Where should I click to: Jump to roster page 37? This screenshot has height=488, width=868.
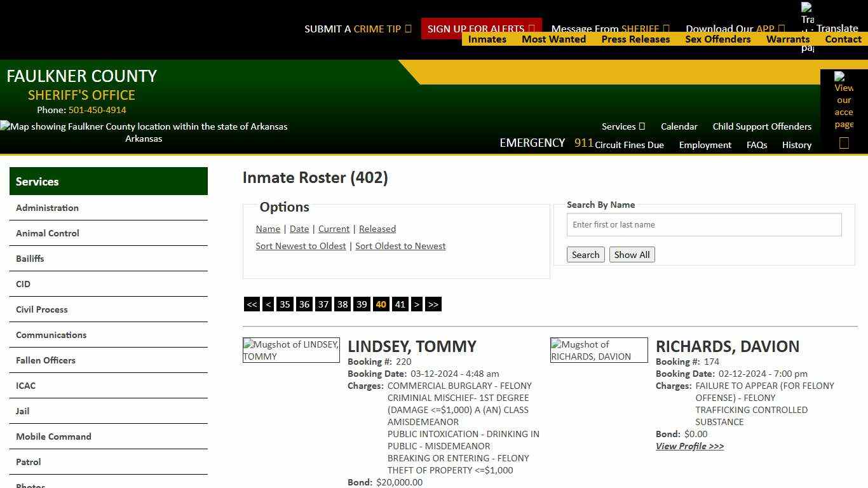[x=323, y=304]
